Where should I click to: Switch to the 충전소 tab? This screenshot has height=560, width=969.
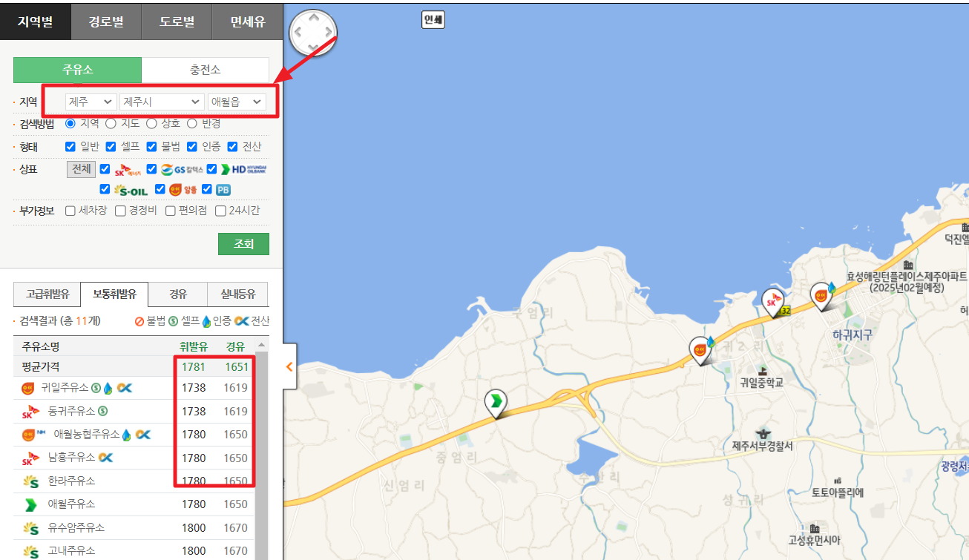tap(206, 70)
